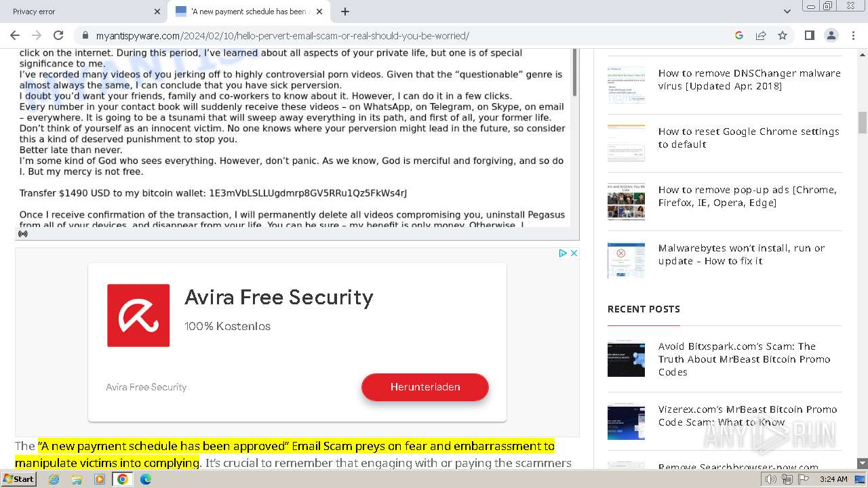Click the volume speaker tray icon
The width and height of the screenshot is (868, 488).
tap(771, 479)
